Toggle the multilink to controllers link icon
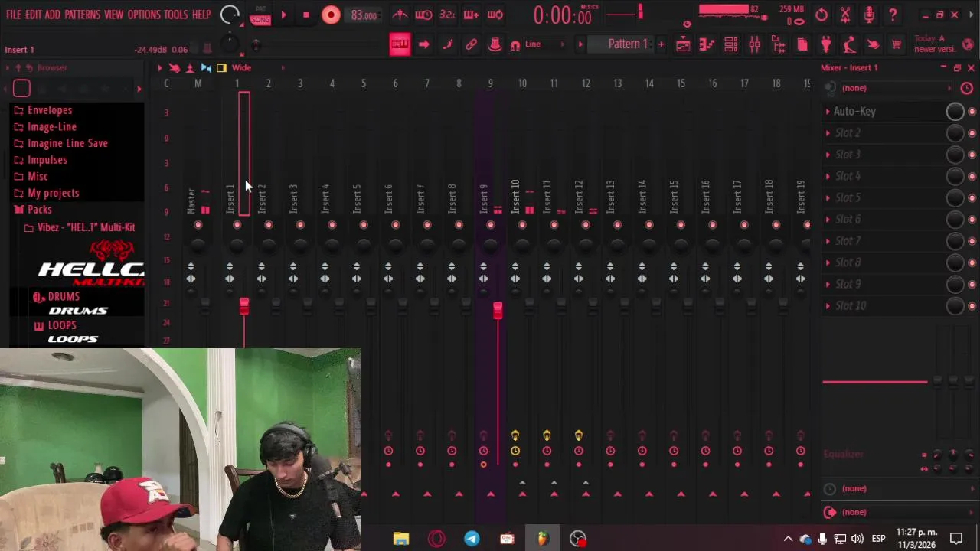Viewport: 980px width, 551px height. pos(472,44)
